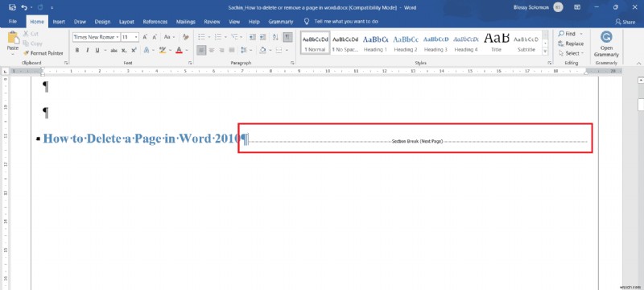The width and height of the screenshot is (644, 290).
Task: Click the Shading paint bucket
Action: click(263, 50)
